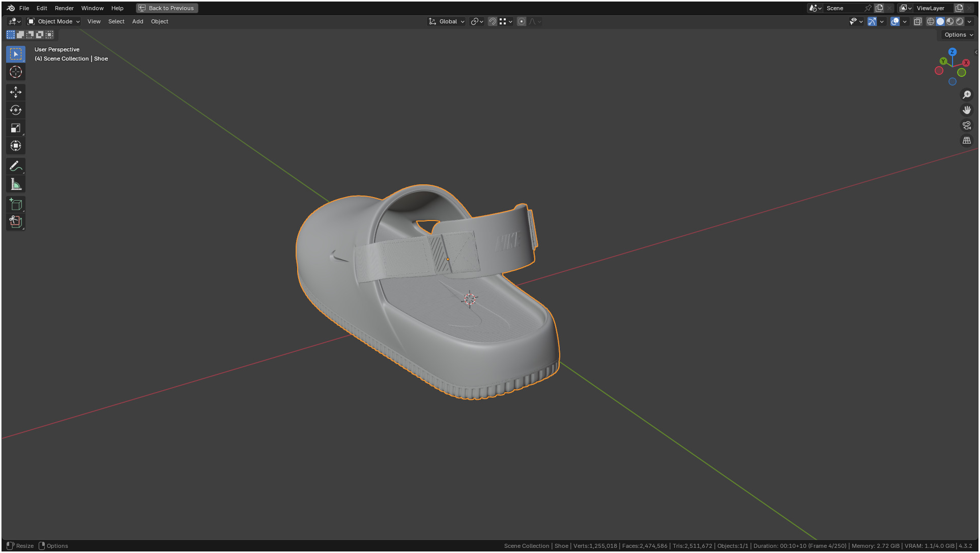Viewport: 980px width, 553px height.
Task: Open the viewport Add menu
Action: coord(137,21)
